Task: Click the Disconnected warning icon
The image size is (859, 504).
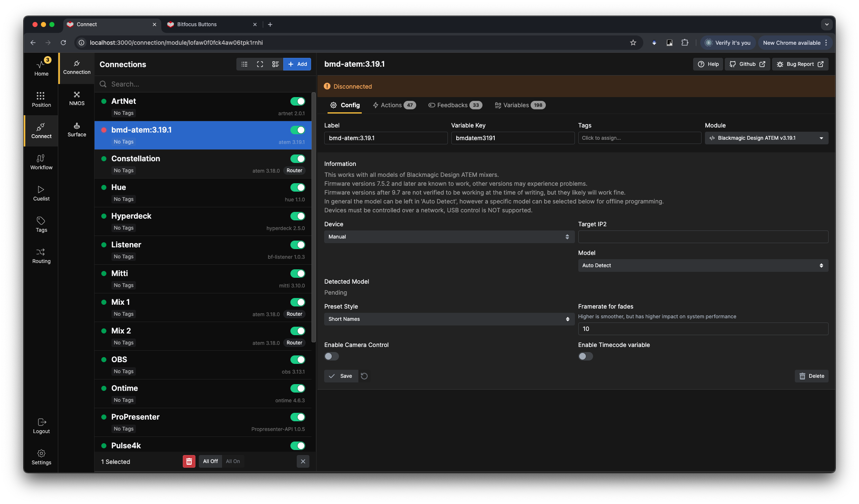Action: (x=327, y=86)
